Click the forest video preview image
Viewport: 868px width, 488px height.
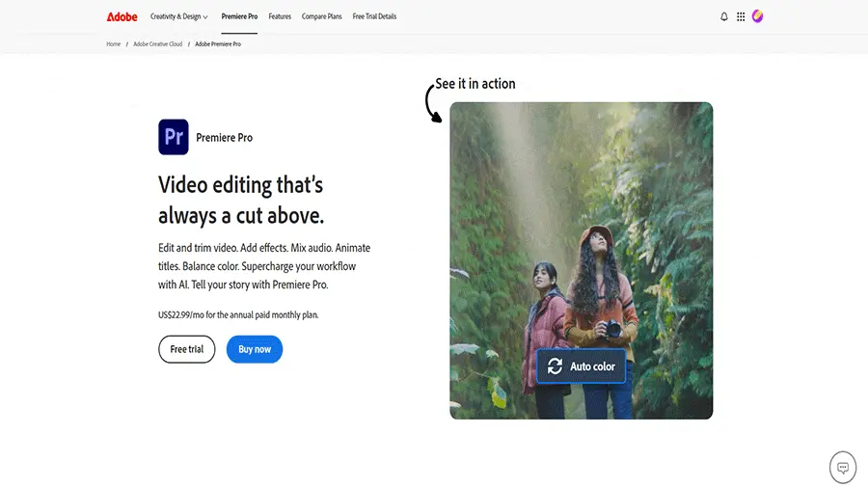[x=581, y=222]
